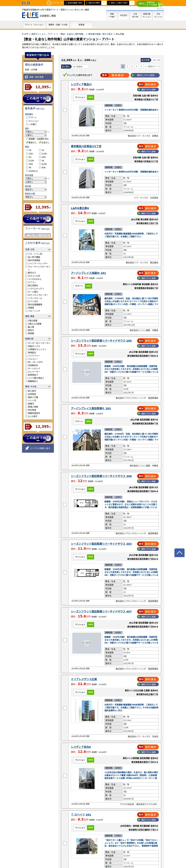The height and width of the screenshot is (868, 186).
Task: Open 土地(売り地) menu item
Action: [x=135, y=15]
